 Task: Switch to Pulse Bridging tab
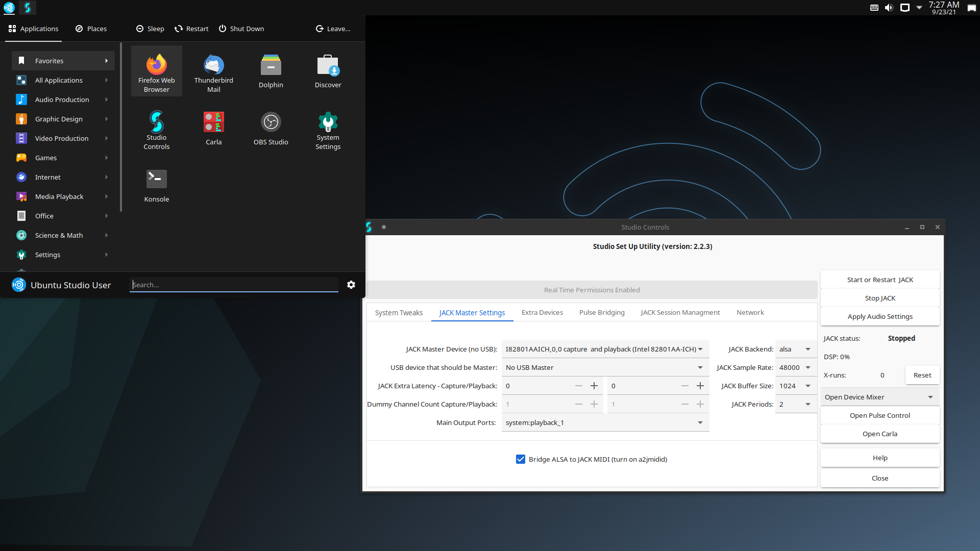[601, 312]
